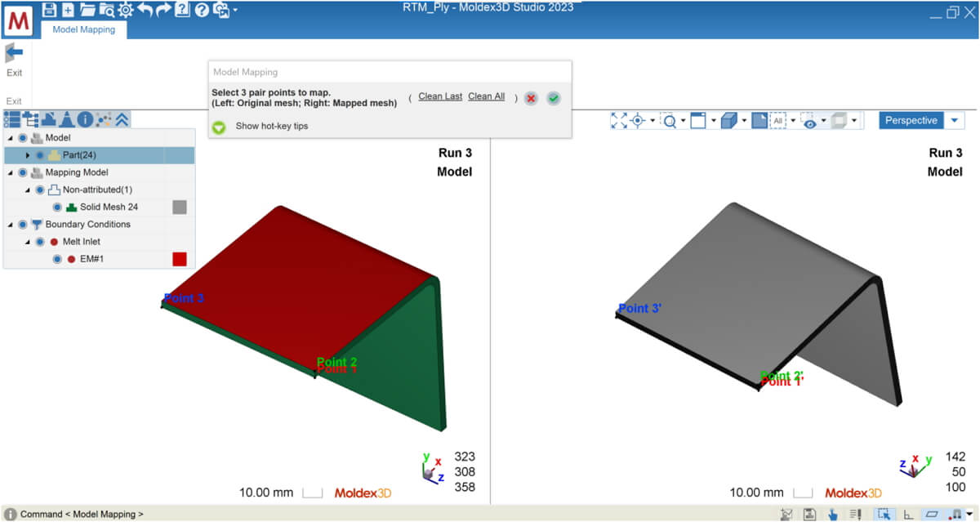The image size is (980, 522).
Task: Click the Undo arrow icon
Action: (145, 10)
